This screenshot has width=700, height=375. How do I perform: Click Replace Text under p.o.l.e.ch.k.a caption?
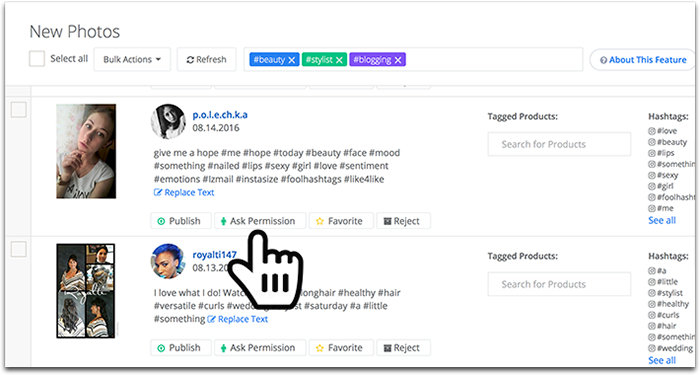click(x=184, y=192)
